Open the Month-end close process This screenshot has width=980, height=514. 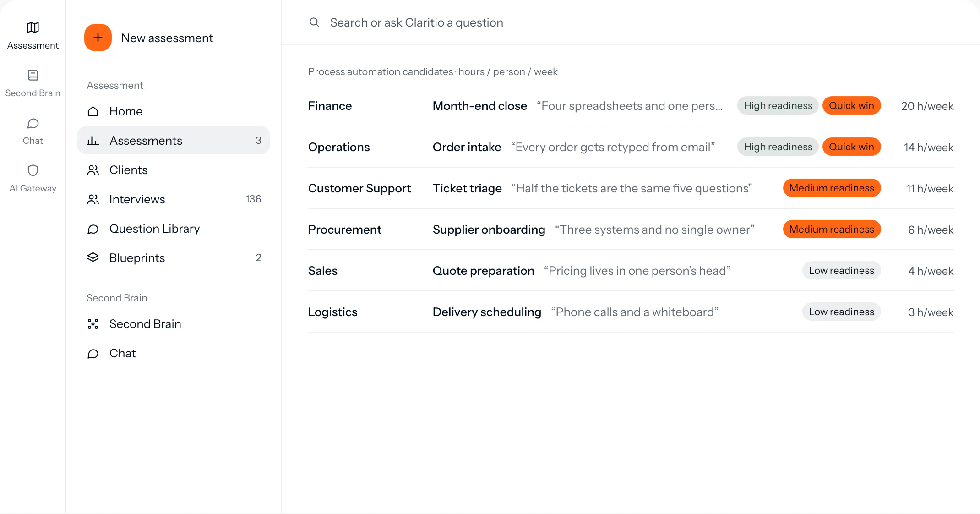(x=480, y=106)
